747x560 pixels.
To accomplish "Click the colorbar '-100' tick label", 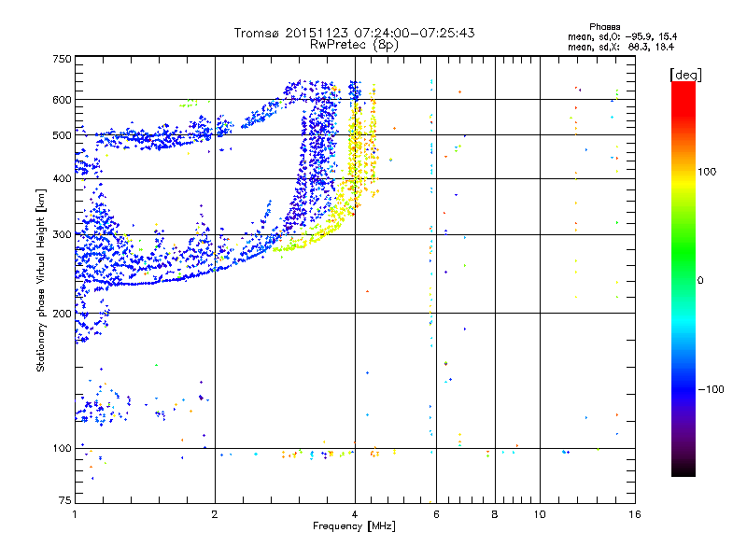I will [x=712, y=389].
